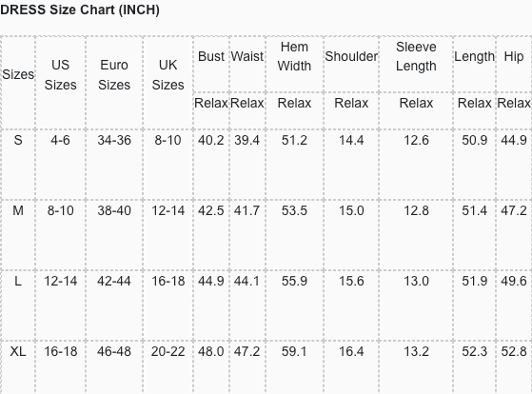The image size is (532, 394).
Task: Select the Hem Width column header
Action: (294, 56)
